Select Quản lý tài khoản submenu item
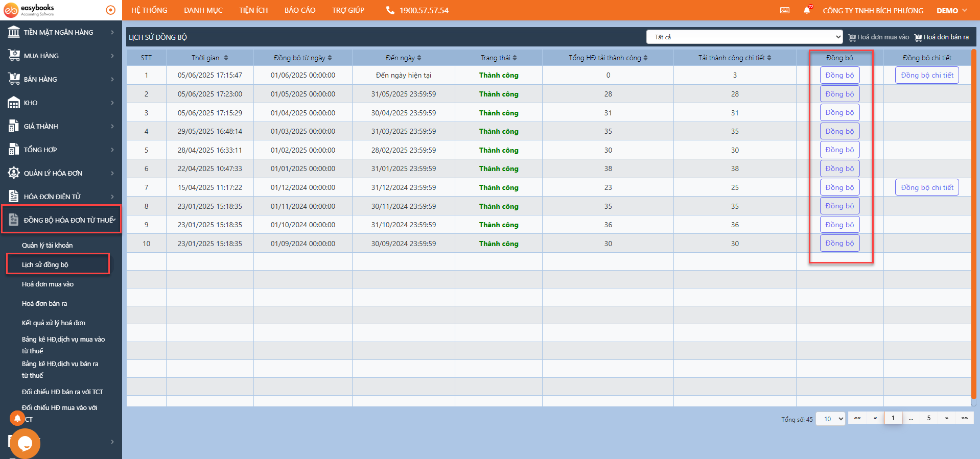Screen dimensions: 980x459 [x=47, y=245]
